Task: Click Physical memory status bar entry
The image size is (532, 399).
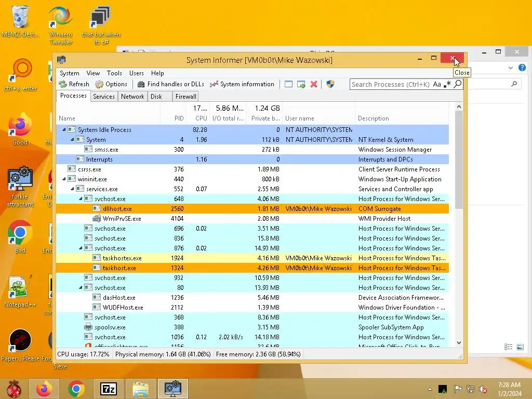Action: (x=163, y=354)
